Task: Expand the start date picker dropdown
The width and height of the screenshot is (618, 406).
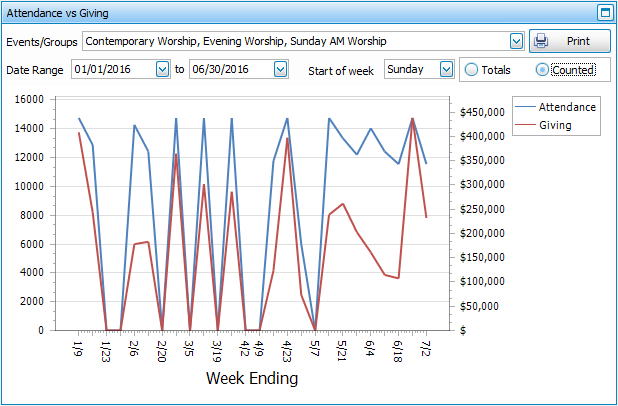Action: [163, 69]
